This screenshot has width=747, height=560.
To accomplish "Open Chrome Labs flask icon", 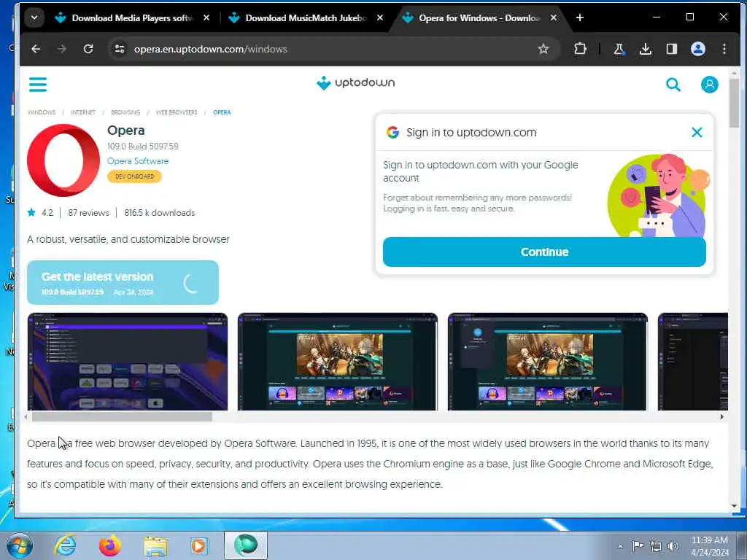I will click(619, 49).
